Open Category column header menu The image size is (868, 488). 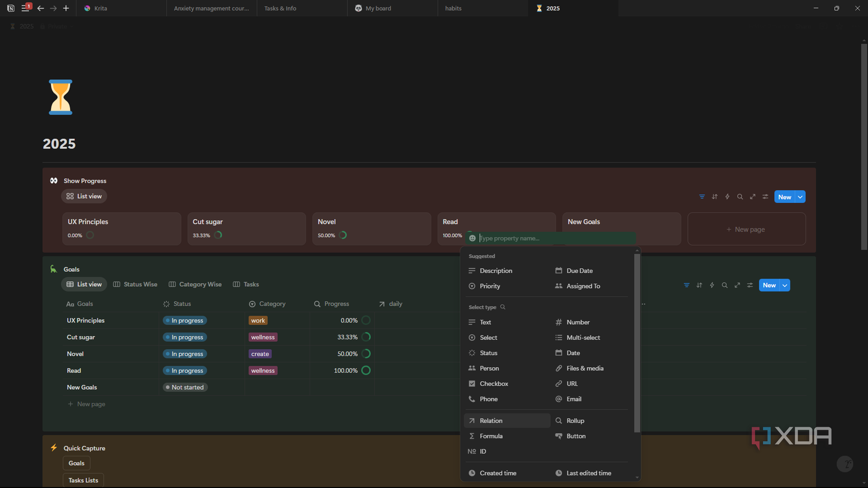click(267, 304)
